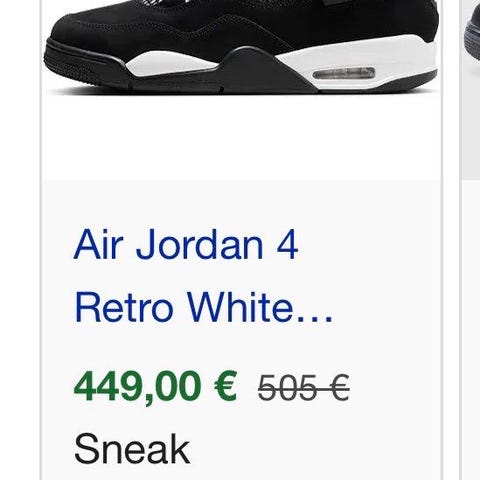Click the blank white area under the shoe image
The height and width of the screenshot is (480, 480).
tap(242, 138)
